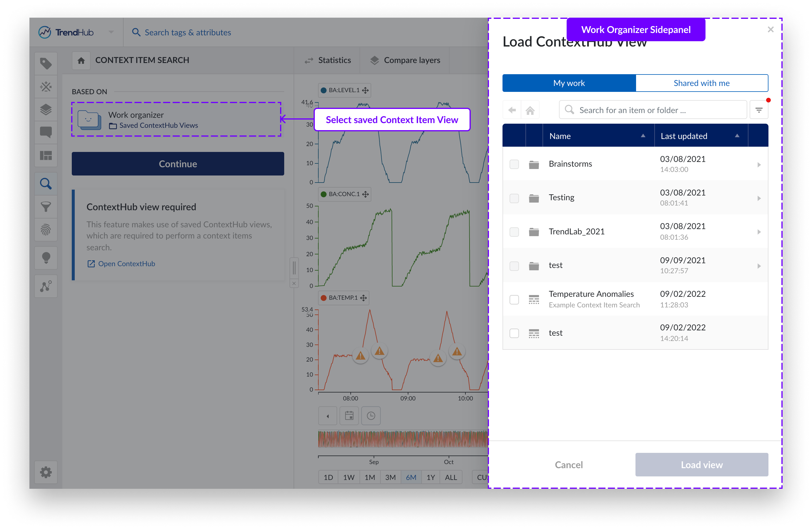
Task: Open the tag builder icon in sidebar
Action: (x=46, y=64)
